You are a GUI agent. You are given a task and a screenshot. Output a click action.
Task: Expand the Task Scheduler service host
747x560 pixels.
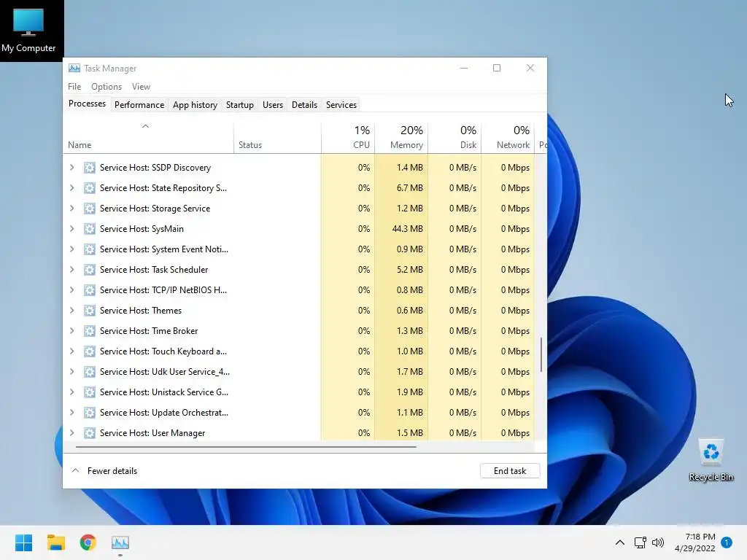coord(72,270)
